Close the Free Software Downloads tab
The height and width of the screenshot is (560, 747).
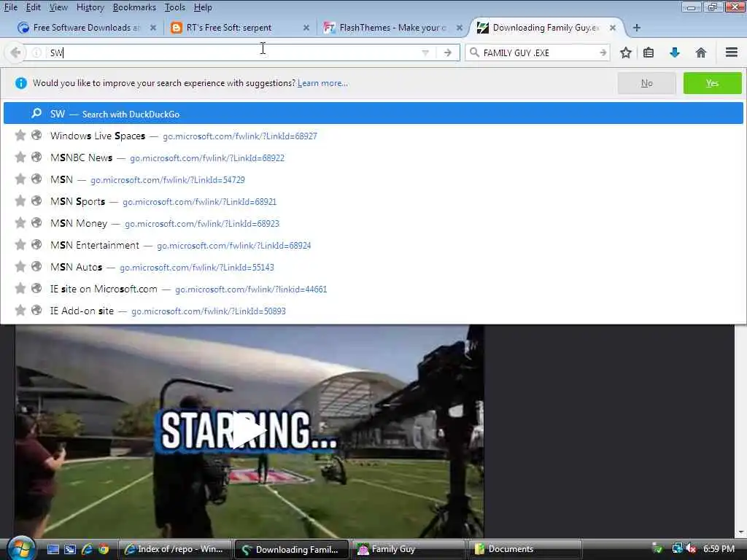(153, 28)
